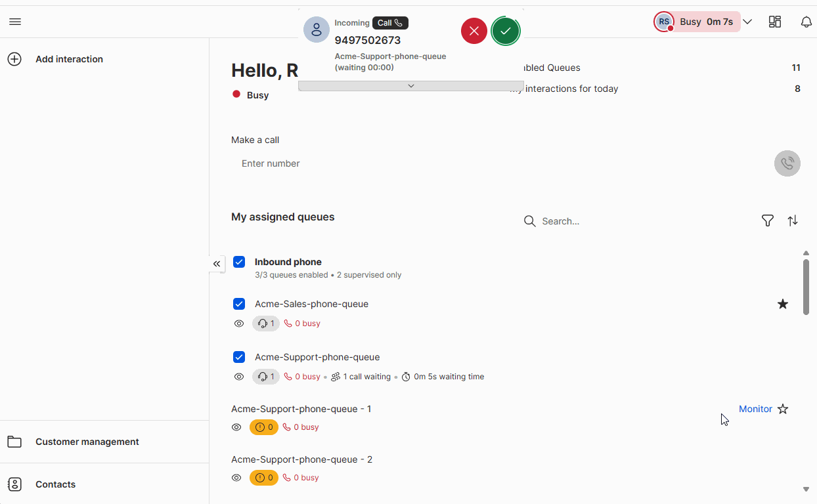Click the sort arrows icon for queues
This screenshot has height=504, width=817.
click(793, 221)
